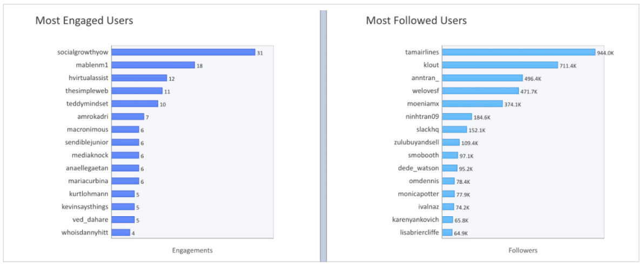Select the moeniamx bar with 374.1K

[472, 104]
